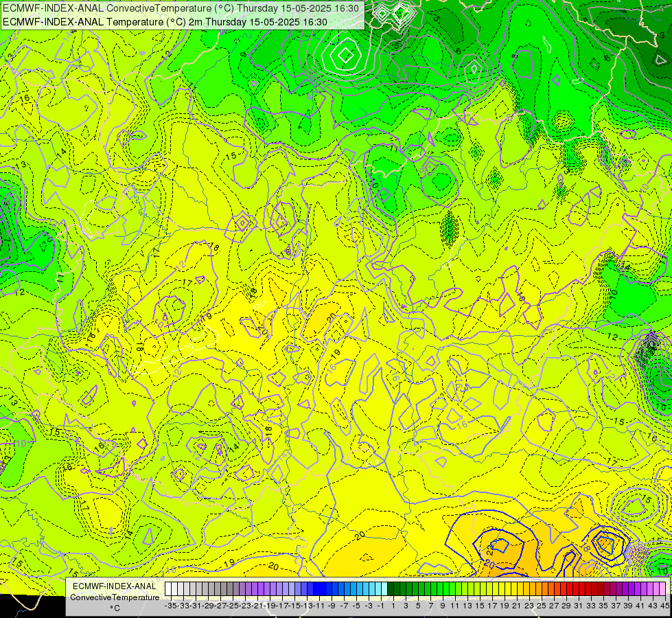Pick the deep blue swatch above the -11 label
The image size is (672, 618).
323,589
